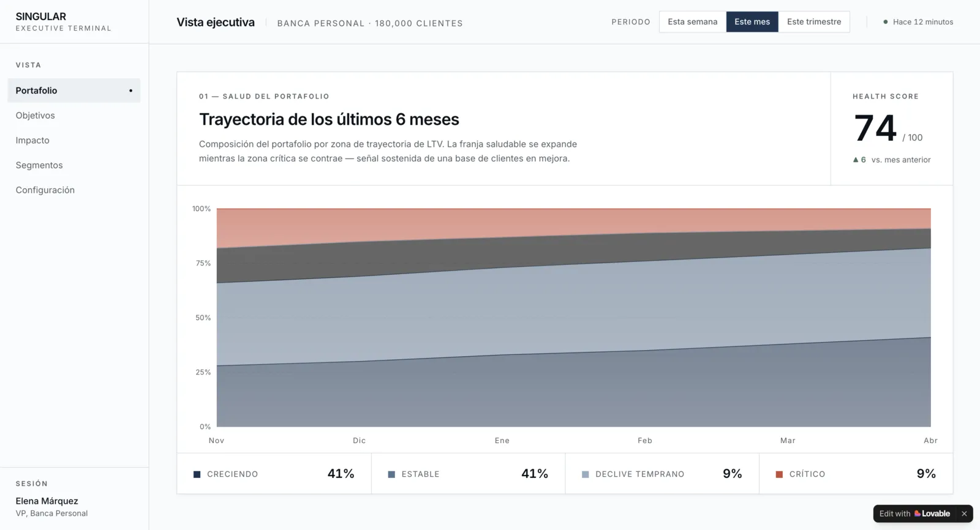The width and height of the screenshot is (980, 530).
Task: Click the 0% y-axis label
Action: tap(205, 427)
